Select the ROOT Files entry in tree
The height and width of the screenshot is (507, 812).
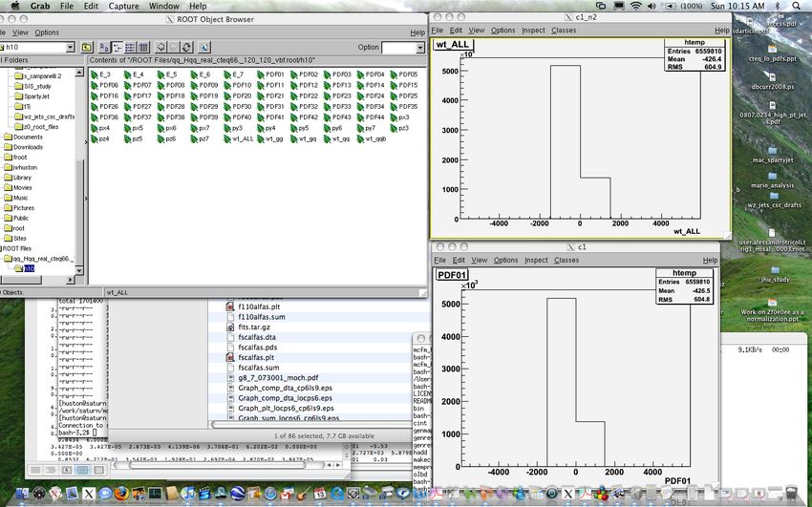click(x=16, y=248)
